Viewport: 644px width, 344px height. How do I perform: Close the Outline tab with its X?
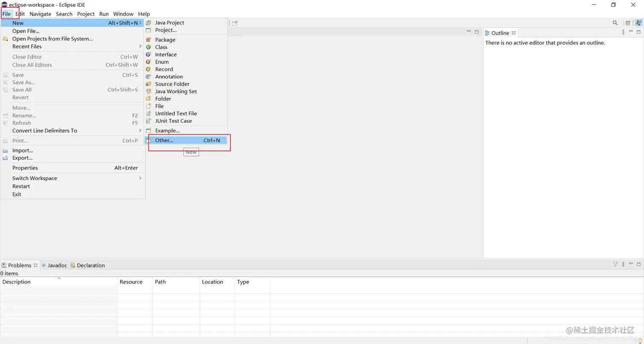[514, 33]
